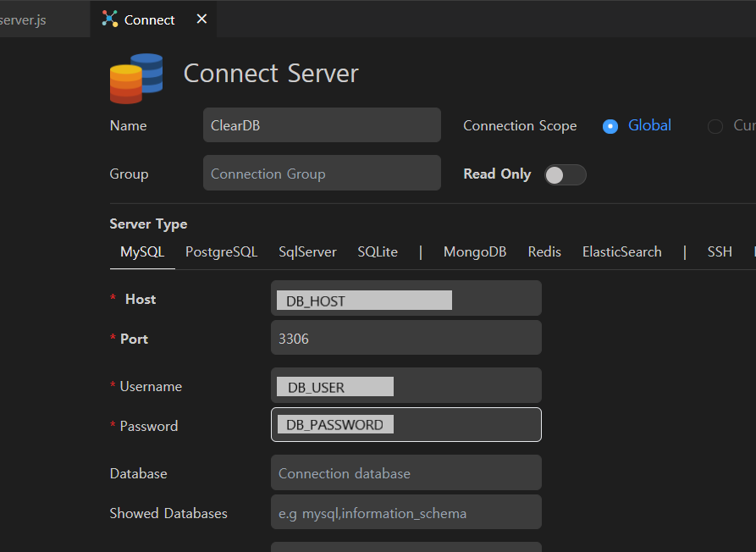
Task: Click the Database field label
Action: pos(138,474)
